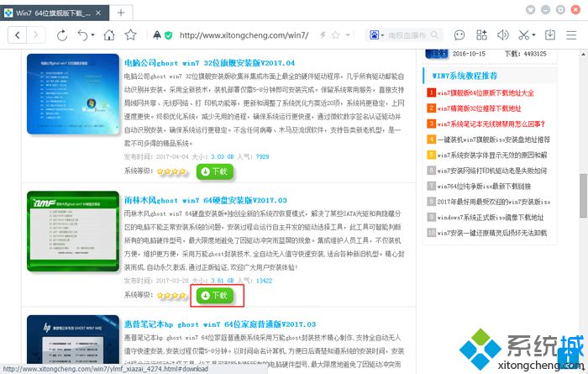This screenshot has height=374, width=588.
Task: Click the speaker sound icon in toolbar
Action: 503,35
